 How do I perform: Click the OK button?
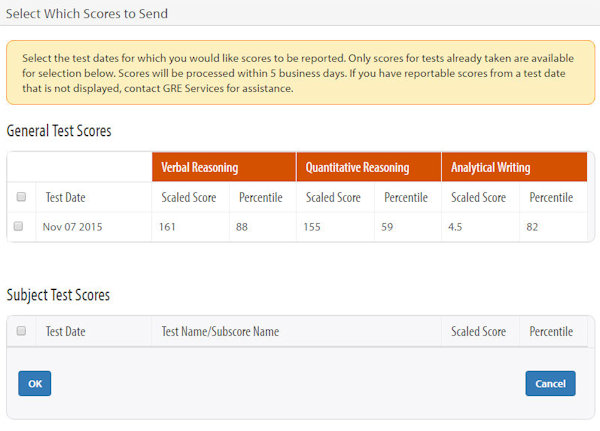pos(34,383)
